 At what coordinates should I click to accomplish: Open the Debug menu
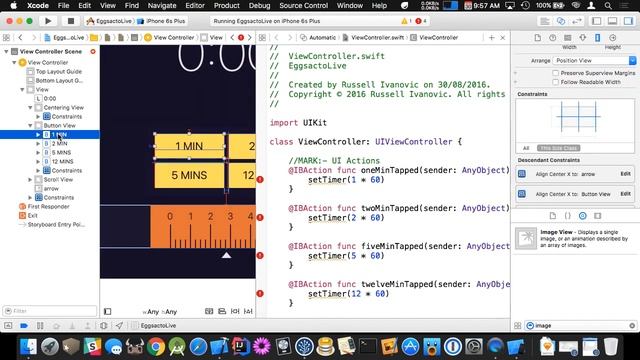point(260,5)
